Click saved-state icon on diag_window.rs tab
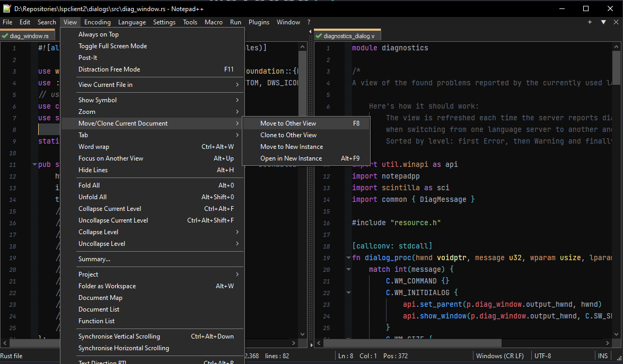The image size is (623, 364). click(x=5, y=35)
